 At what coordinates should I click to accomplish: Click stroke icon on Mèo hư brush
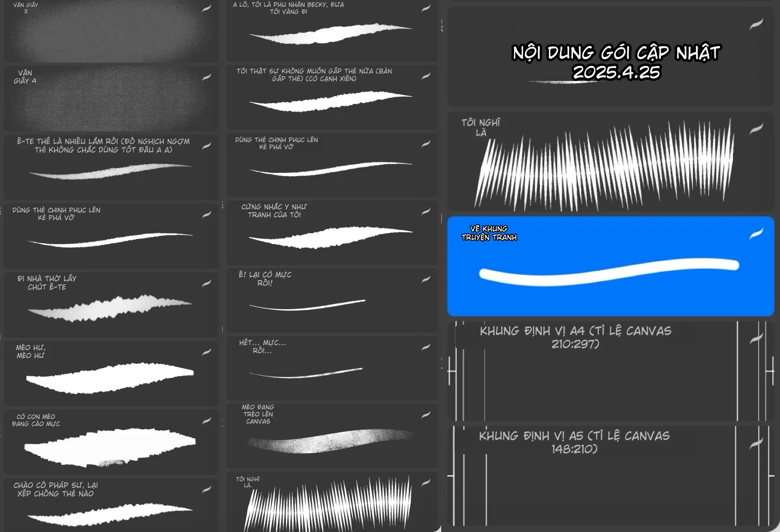coord(207,352)
